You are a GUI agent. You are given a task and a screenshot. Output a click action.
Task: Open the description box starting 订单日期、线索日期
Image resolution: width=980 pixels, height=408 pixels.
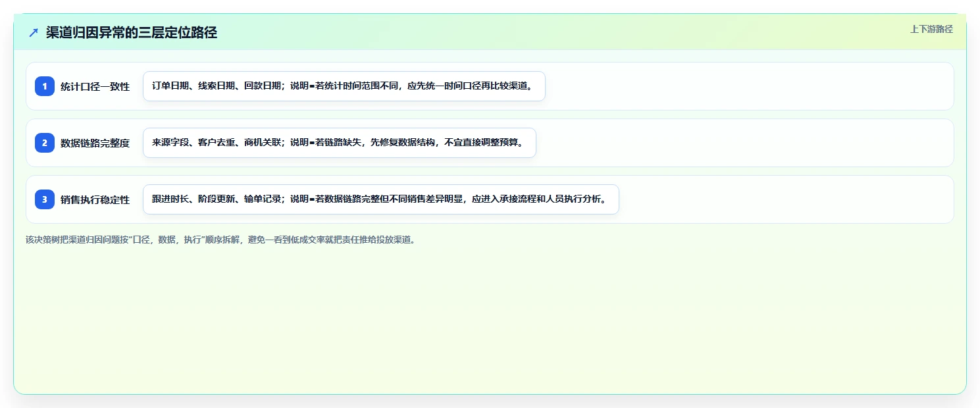(344, 86)
